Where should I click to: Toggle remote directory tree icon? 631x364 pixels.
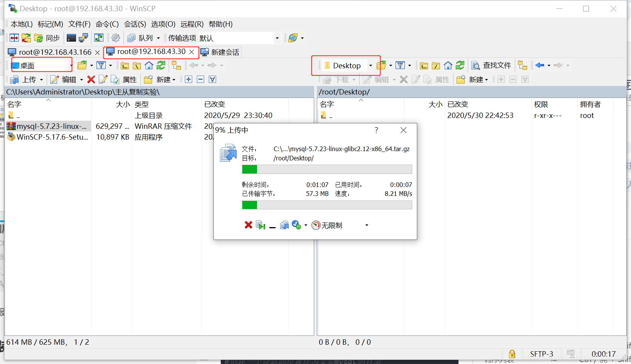(523, 65)
